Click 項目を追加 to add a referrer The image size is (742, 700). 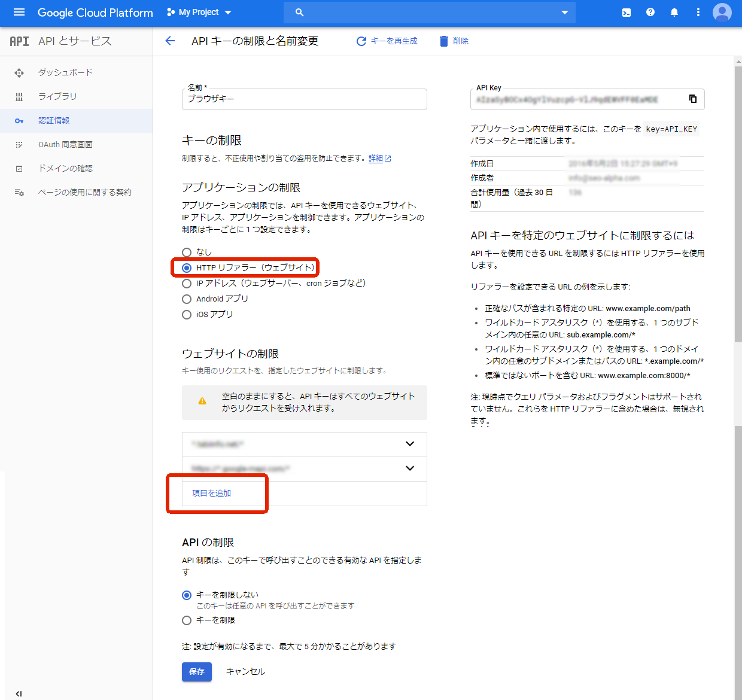[211, 493]
